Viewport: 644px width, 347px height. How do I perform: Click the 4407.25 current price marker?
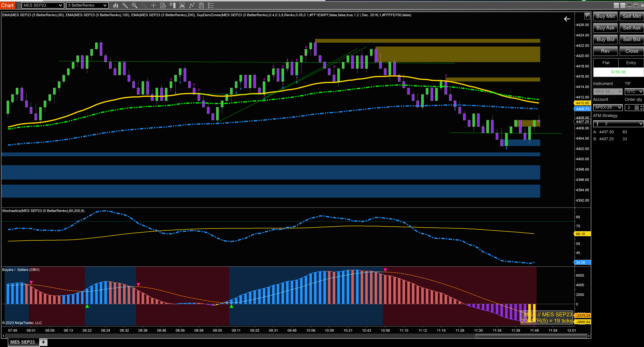pos(582,122)
